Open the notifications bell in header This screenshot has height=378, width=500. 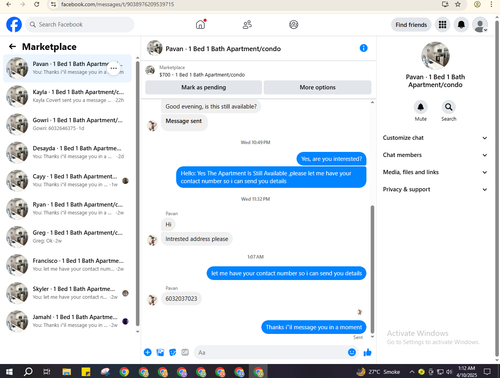tap(461, 25)
